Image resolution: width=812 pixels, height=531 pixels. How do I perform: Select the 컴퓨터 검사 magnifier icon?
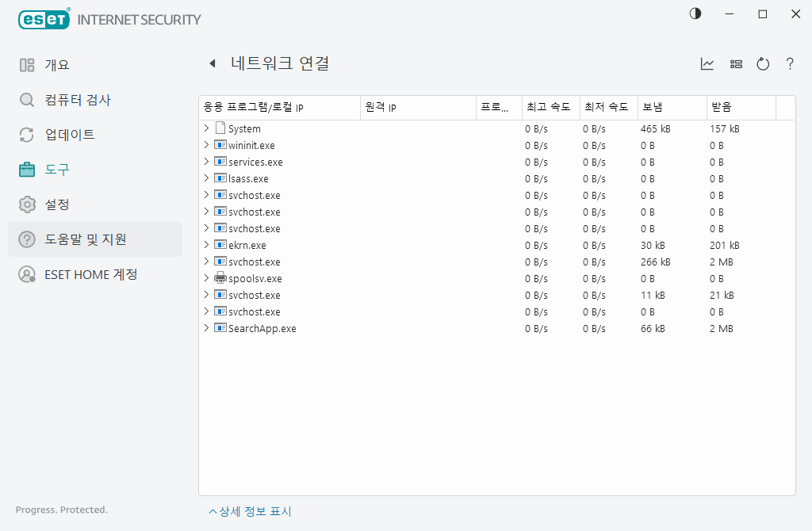[x=25, y=100]
